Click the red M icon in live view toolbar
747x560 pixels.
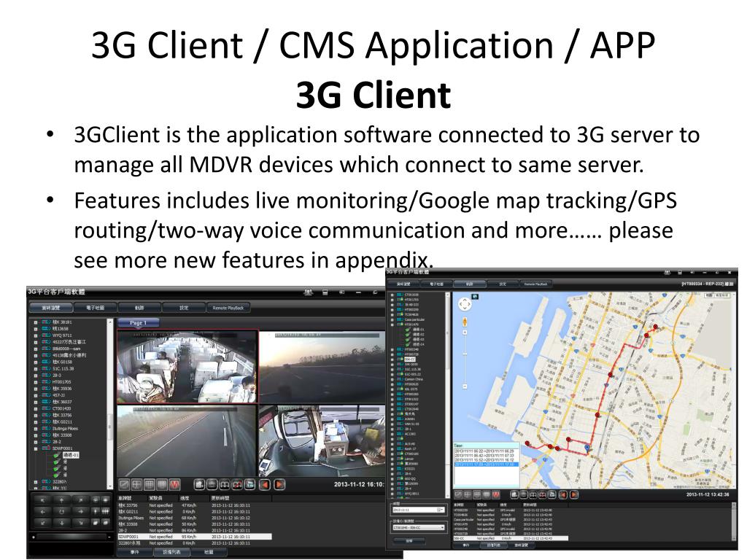175,485
